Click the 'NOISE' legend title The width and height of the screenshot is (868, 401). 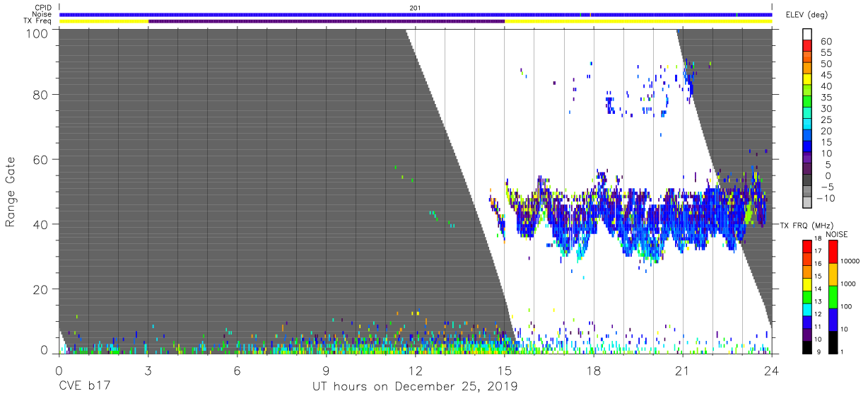(837, 234)
